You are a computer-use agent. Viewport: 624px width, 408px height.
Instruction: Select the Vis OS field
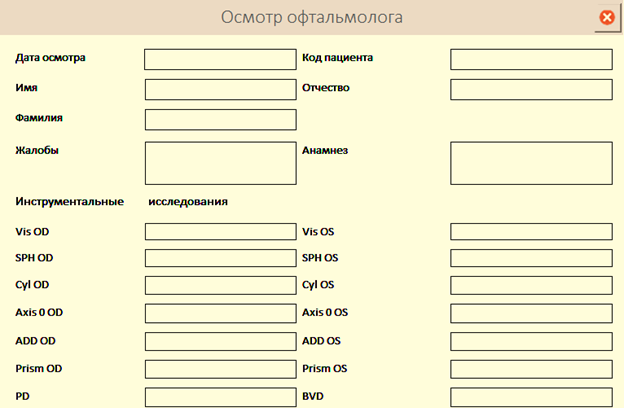[531, 232]
